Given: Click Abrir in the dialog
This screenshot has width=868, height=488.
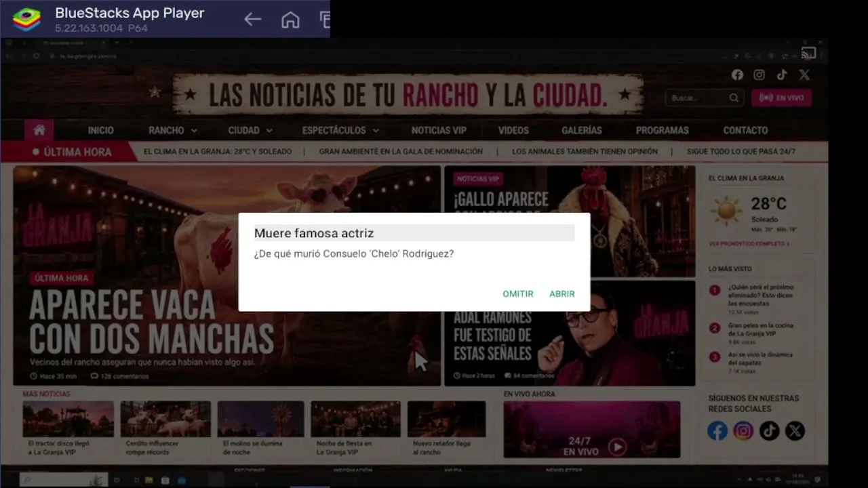Looking at the screenshot, I should (x=562, y=293).
